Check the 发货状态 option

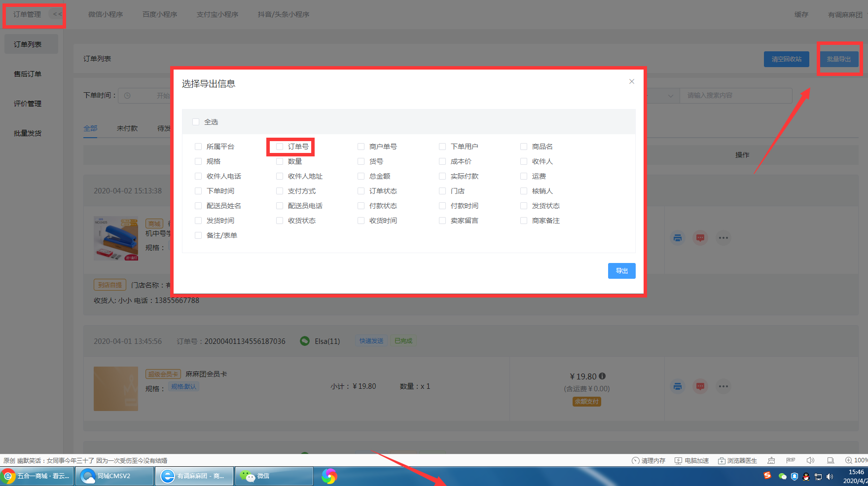(524, 206)
